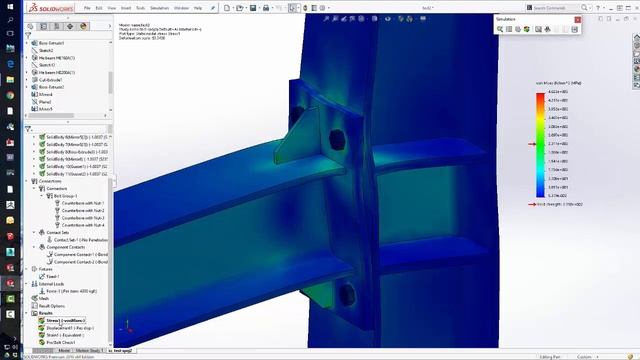640x360 pixels.
Task: Open the File menu
Action: pyautogui.click(x=87, y=8)
